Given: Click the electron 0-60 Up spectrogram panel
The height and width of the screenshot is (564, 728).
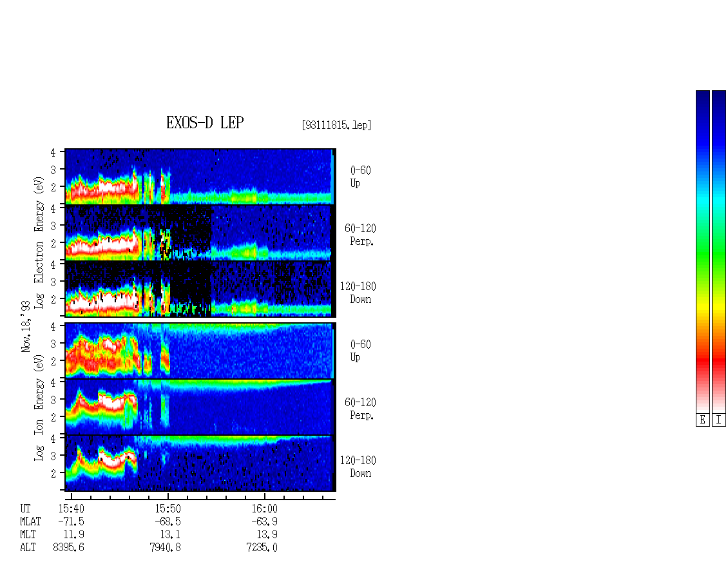Looking at the screenshot, I should 200,177.
